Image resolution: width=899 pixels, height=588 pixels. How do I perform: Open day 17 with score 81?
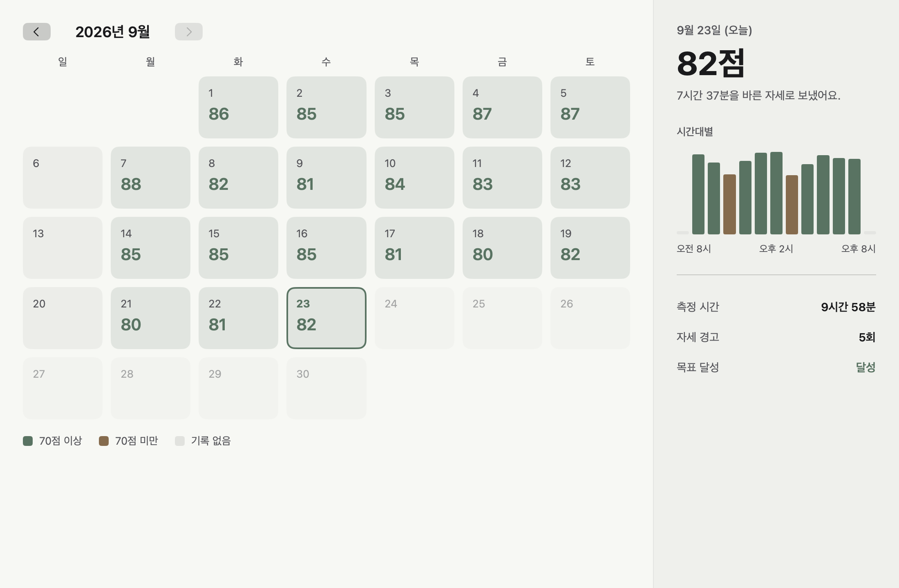pos(414,248)
